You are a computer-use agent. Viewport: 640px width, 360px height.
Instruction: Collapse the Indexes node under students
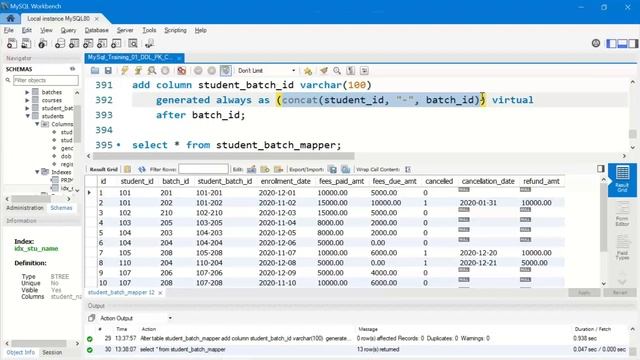pos(37,172)
